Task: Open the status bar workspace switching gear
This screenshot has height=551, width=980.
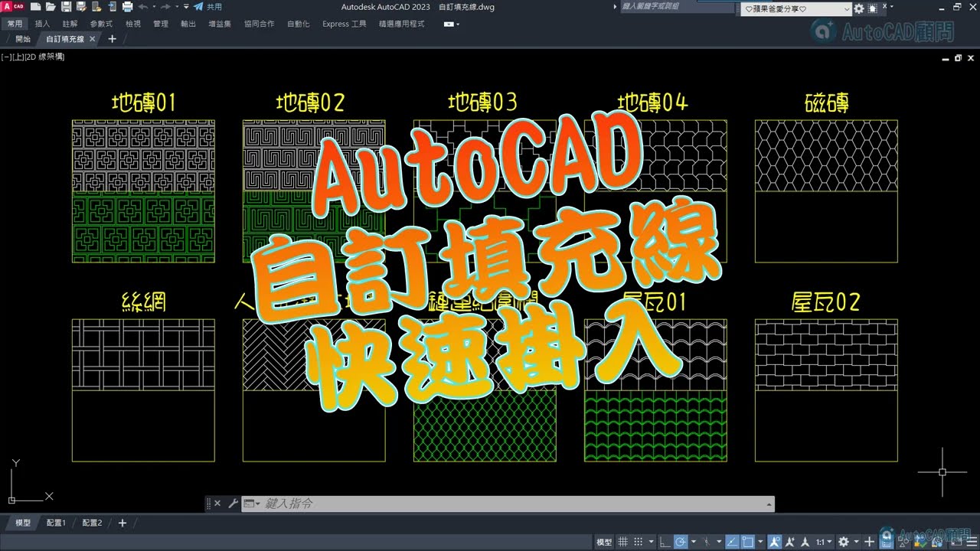Action: coord(844,542)
